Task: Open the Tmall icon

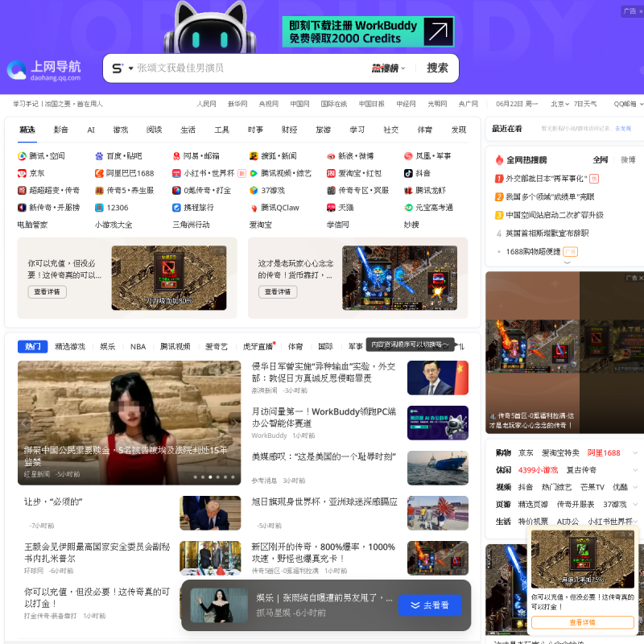Action: [331, 208]
